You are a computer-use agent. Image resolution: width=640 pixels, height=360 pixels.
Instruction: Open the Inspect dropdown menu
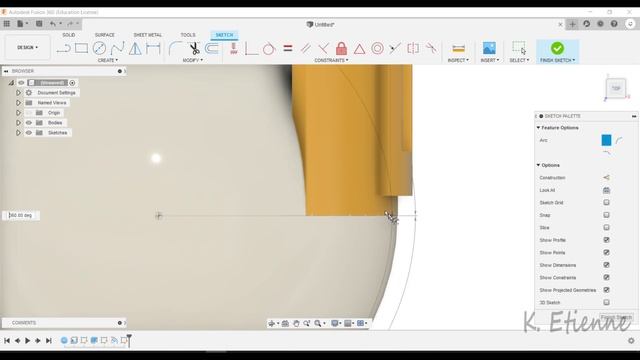458,60
